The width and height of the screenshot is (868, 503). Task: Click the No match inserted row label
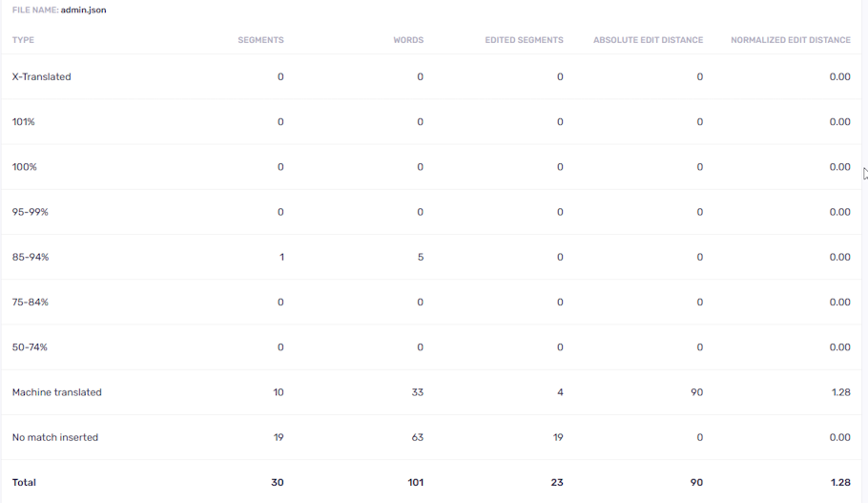point(54,437)
